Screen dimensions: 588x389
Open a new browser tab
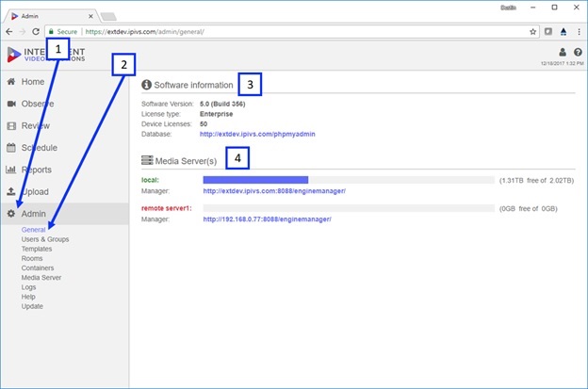(108, 17)
